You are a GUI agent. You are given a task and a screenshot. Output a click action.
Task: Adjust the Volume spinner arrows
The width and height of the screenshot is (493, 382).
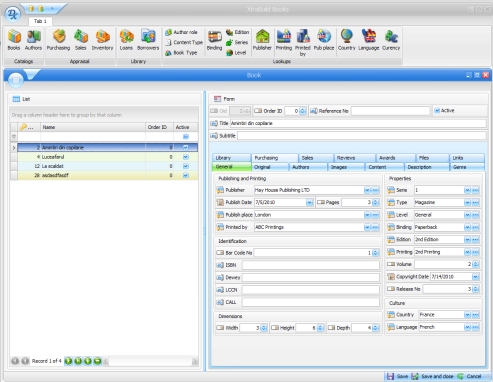coord(476,264)
